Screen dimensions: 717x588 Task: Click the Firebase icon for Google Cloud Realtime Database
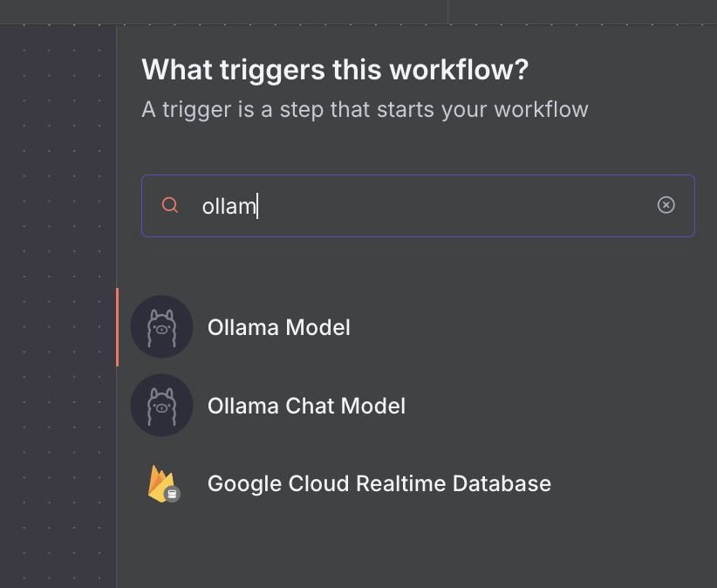click(161, 483)
